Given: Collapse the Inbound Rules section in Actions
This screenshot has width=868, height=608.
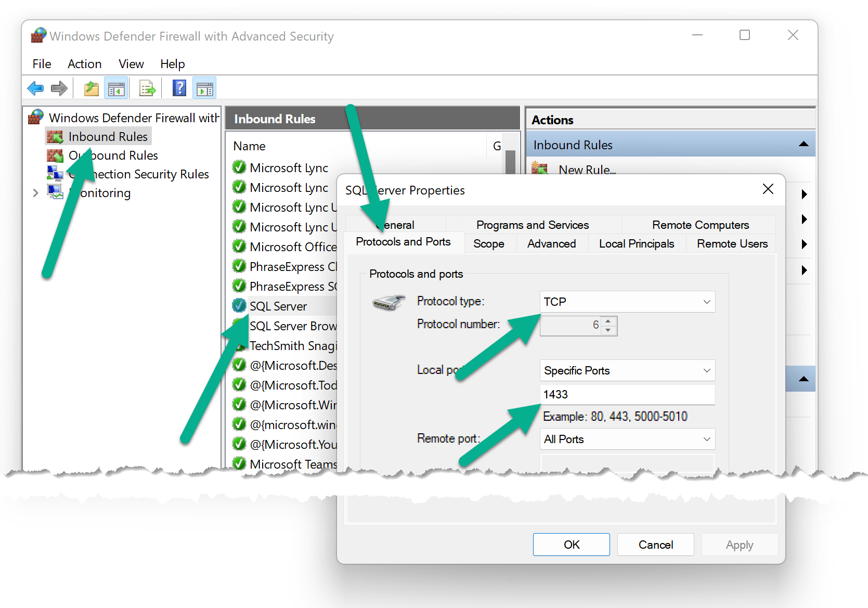Looking at the screenshot, I should coord(803,144).
